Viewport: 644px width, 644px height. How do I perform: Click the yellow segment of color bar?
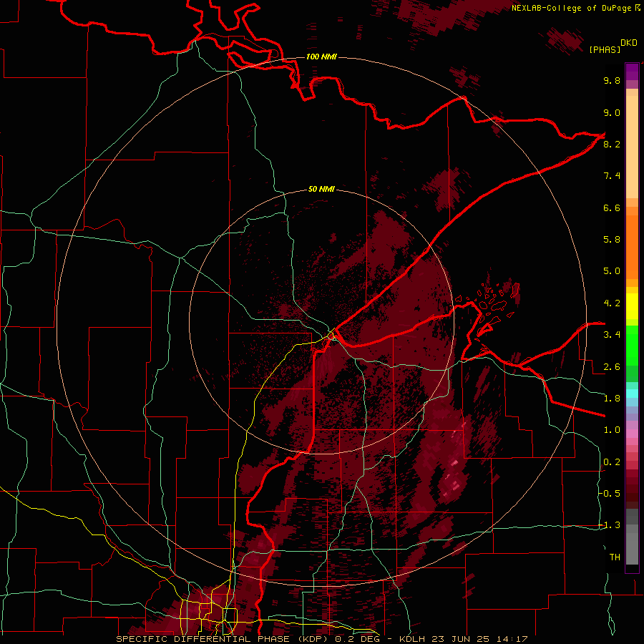[x=632, y=306]
